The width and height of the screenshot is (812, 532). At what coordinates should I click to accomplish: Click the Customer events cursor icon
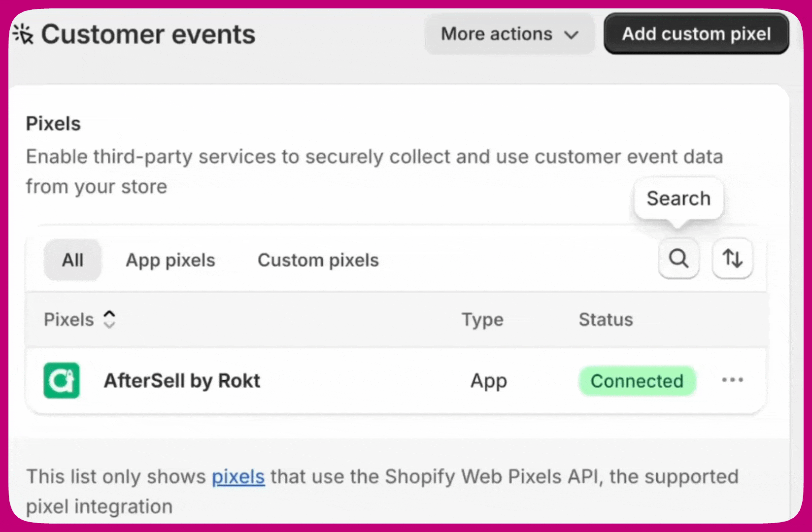pyautogui.click(x=23, y=34)
